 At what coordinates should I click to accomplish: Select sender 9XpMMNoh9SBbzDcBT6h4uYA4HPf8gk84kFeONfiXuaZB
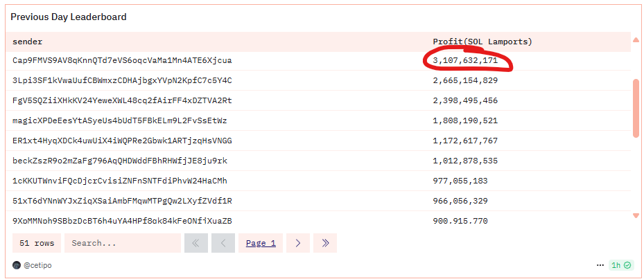point(122,221)
